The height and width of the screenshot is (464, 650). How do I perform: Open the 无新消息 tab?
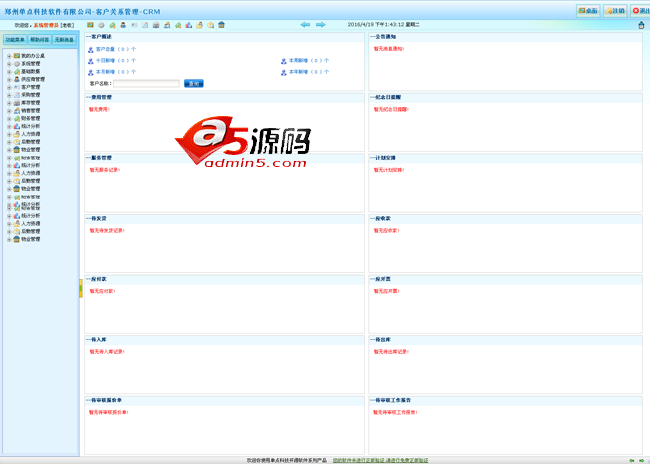(x=65, y=39)
